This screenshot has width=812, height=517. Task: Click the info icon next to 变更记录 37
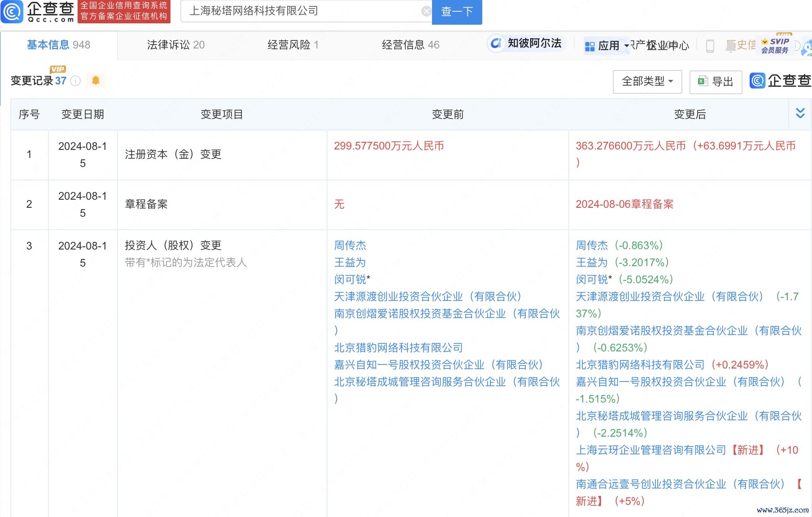pyautogui.click(x=75, y=81)
